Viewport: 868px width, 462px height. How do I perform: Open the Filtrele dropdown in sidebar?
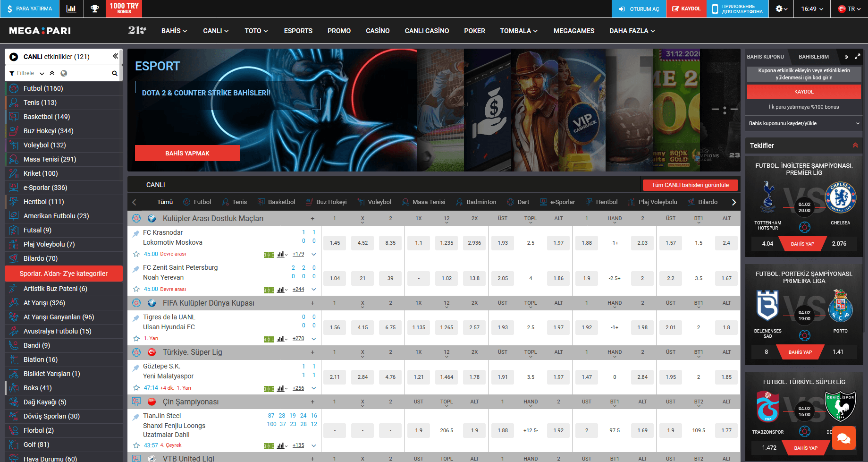tap(27, 73)
